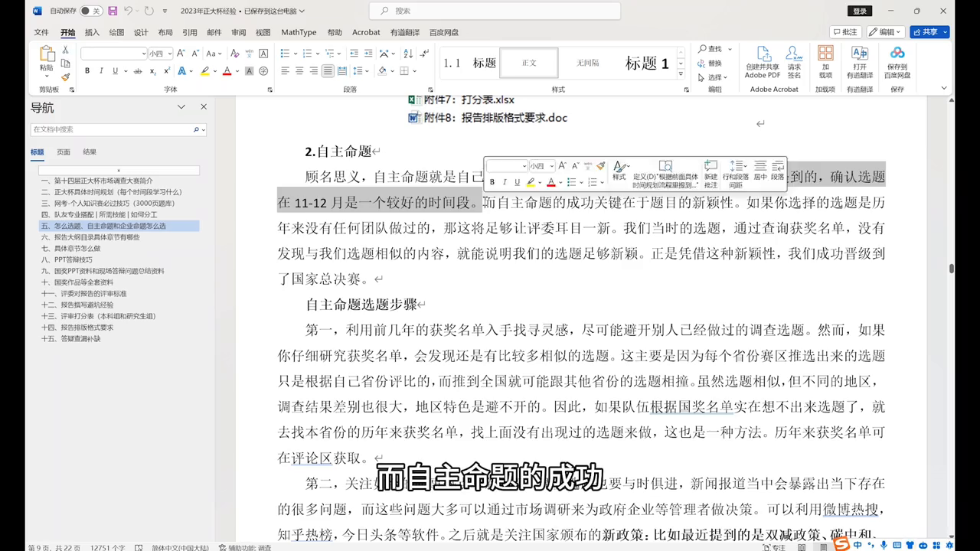Viewport: 980px width, 551px height.
Task: Click the navigation pane search field
Action: click(119, 129)
